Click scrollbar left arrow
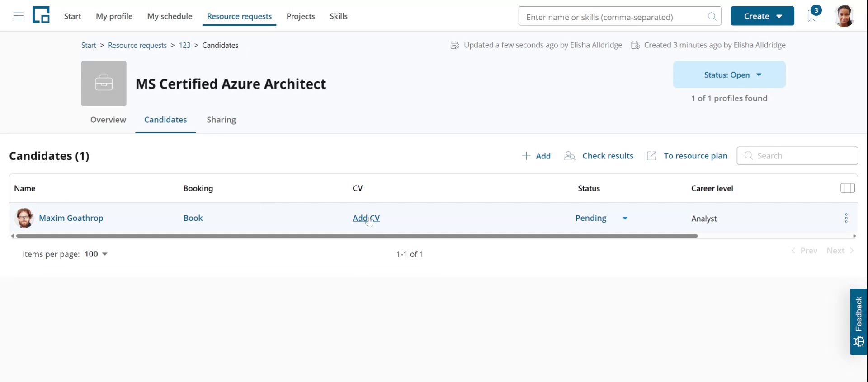Screen dimensions: 868x382 [12, 236]
